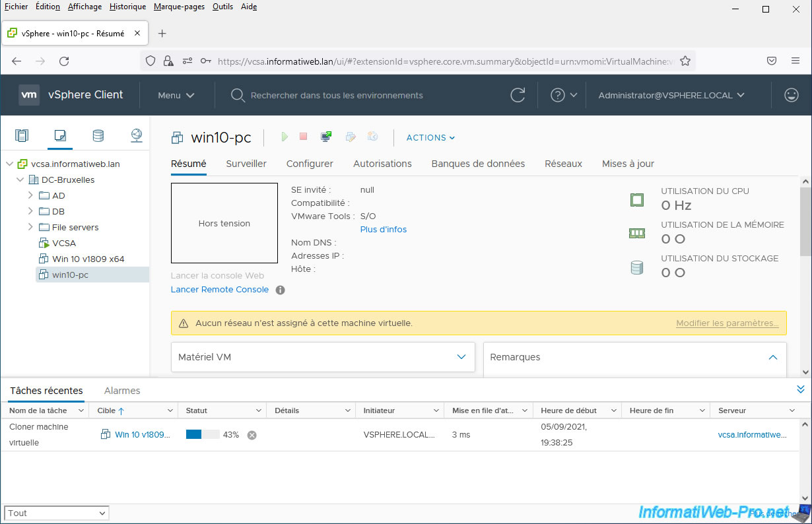Power on the win10-pc VM with the play icon
The height and width of the screenshot is (524, 812).
[285, 137]
